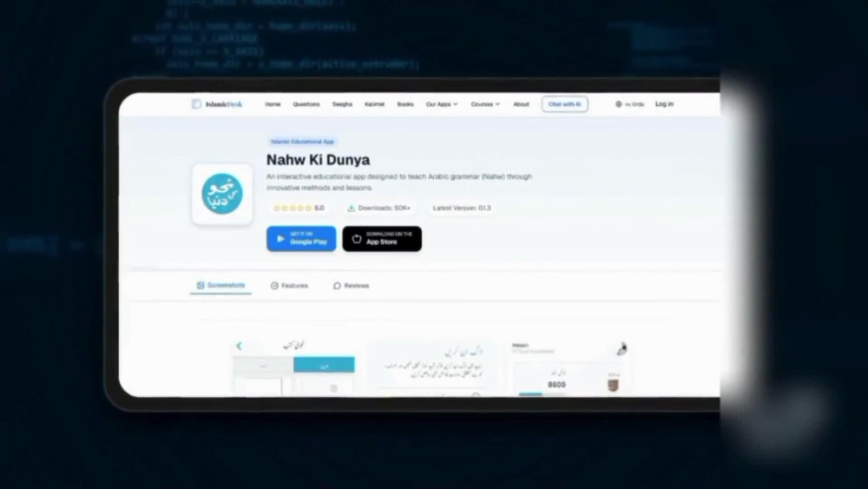This screenshot has width=868, height=489.
Task: Click the Nahw Ki Dunya heading
Action: coord(319,160)
